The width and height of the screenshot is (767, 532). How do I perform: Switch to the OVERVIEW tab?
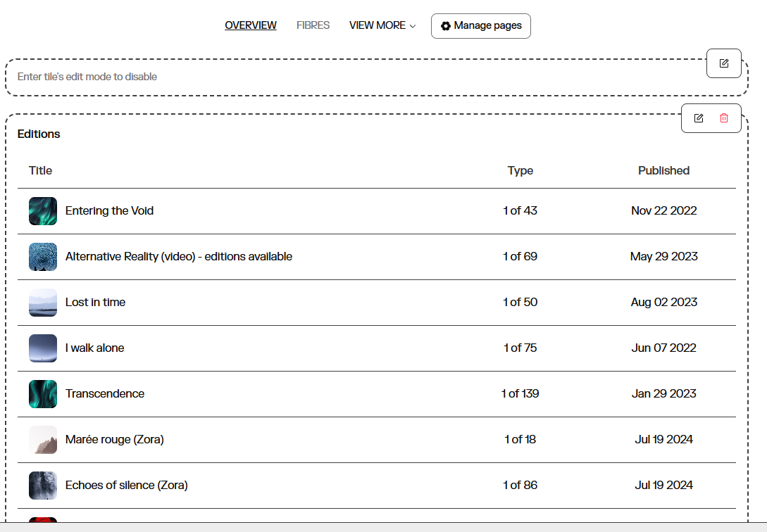[250, 25]
